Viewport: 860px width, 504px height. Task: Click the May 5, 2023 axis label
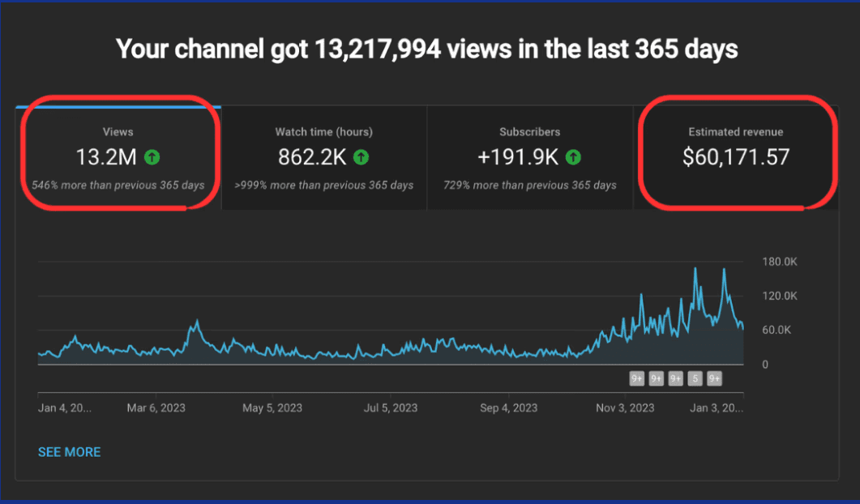point(272,408)
